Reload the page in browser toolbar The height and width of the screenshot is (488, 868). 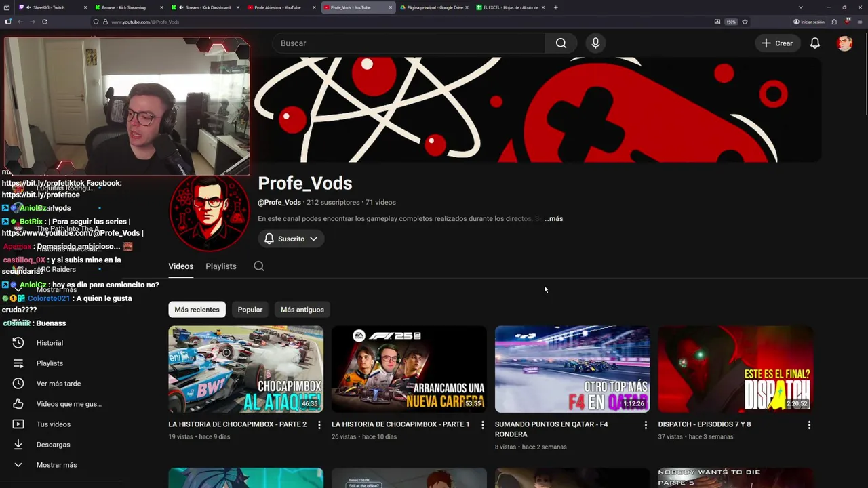(x=45, y=22)
